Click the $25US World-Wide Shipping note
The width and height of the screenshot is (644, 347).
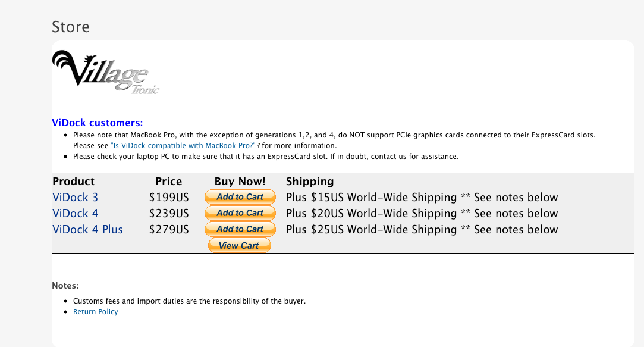422,229
